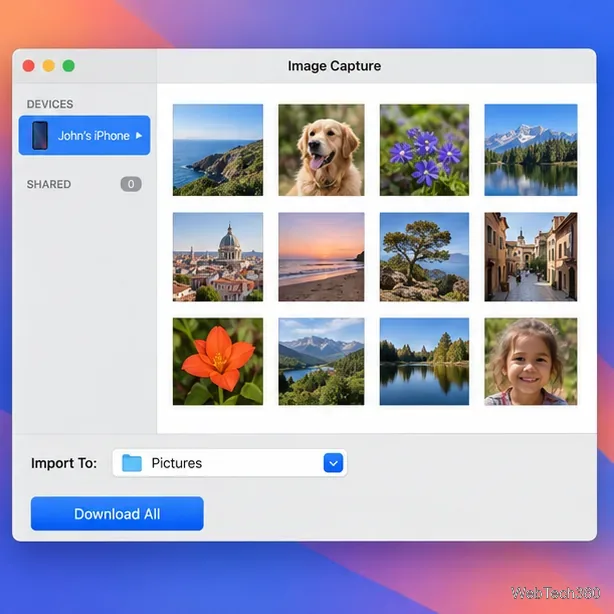Image resolution: width=614 pixels, height=614 pixels.
Task: Open the Import To Pictures dropdown
Action: click(x=230, y=463)
